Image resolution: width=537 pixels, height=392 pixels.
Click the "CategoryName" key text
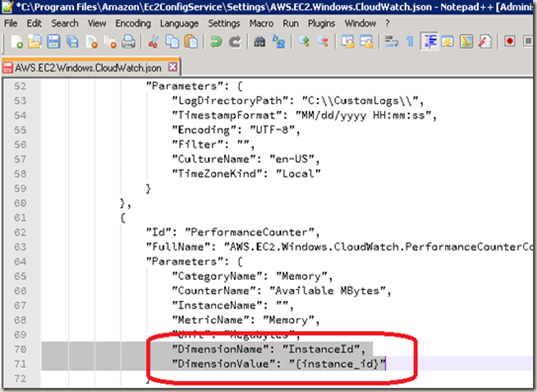[x=217, y=276]
